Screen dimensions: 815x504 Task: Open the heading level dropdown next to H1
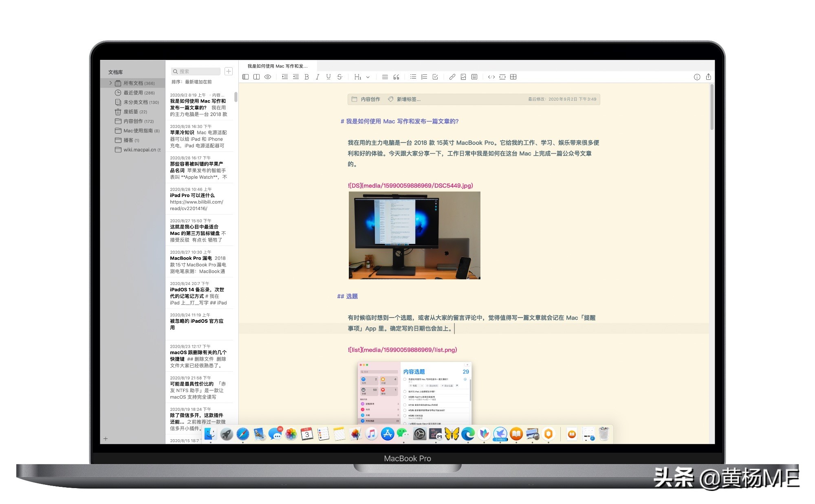pyautogui.click(x=368, y=77)
